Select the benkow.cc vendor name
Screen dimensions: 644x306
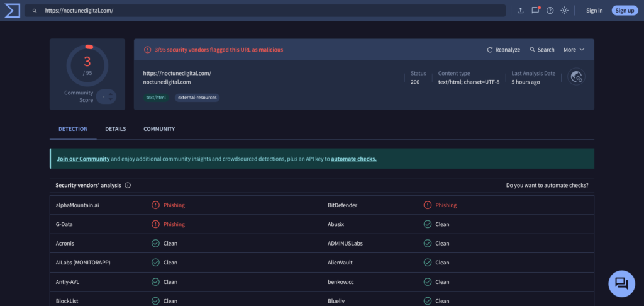(x=340, y=281)
